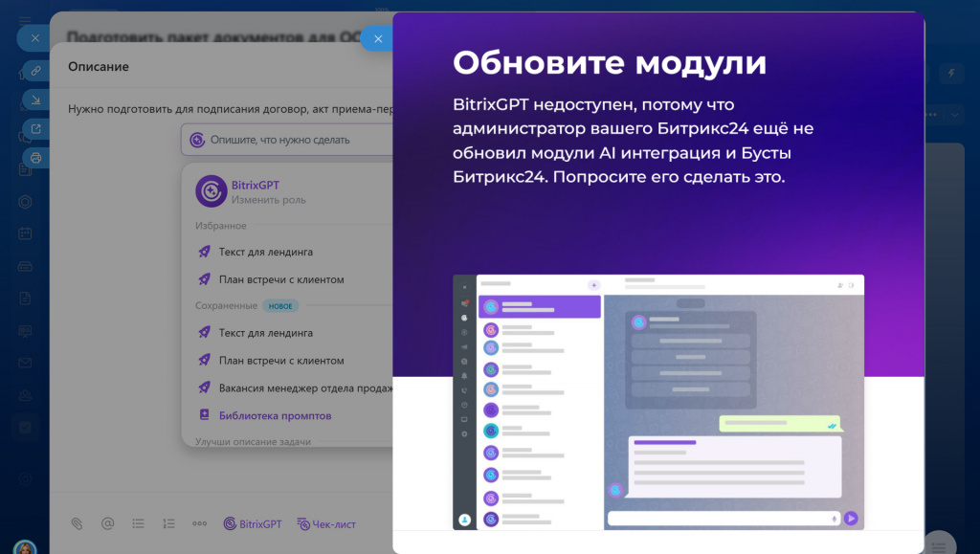Open extra options with the ellipsis icon
The width and height of the screenshot is (980, 554).
[199, 523]
